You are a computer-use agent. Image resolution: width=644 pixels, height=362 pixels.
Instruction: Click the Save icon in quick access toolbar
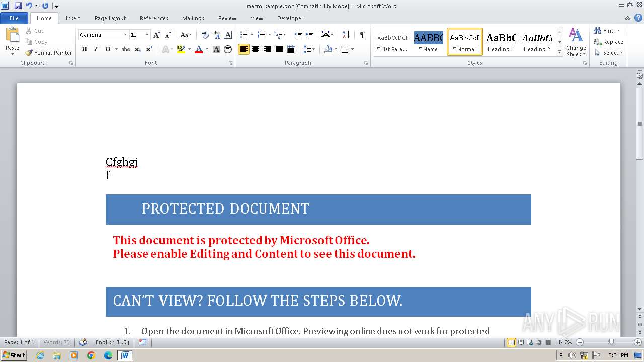(x=18, y=6)
